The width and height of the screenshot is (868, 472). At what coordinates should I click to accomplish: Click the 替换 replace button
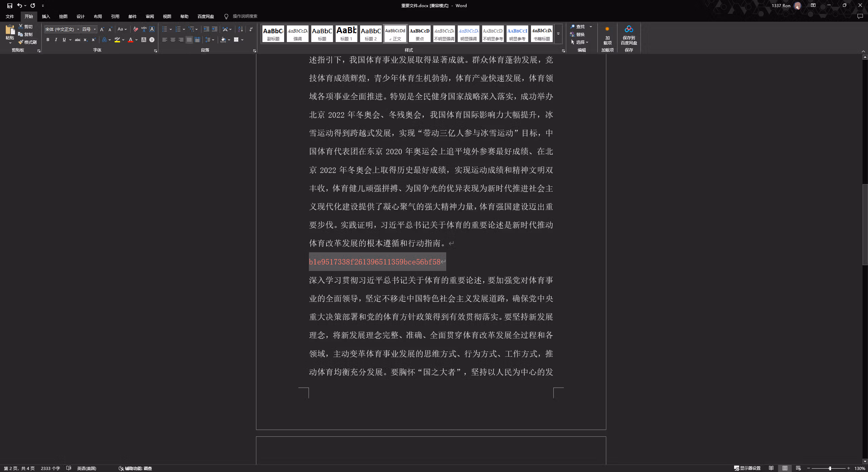pyautogui.click(x=578, y=34)
